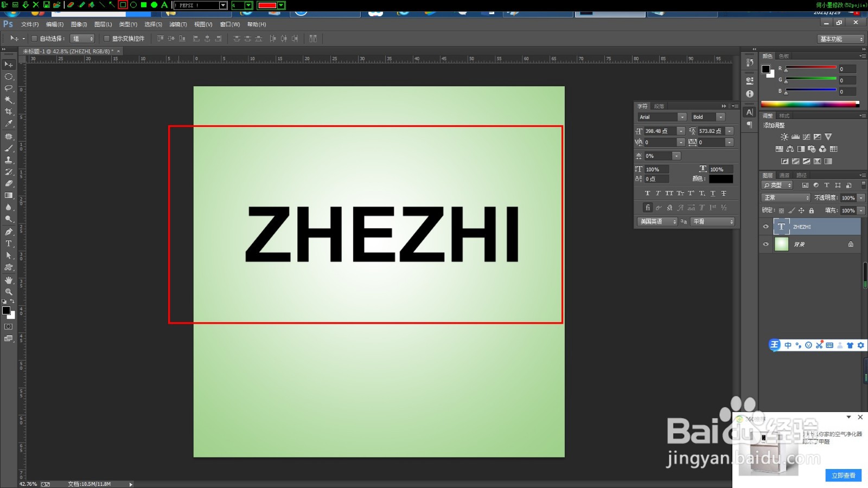The height and width of the screenshot is (488, 868).
Task: Select the Pen tool
Action: coord(9,232)
